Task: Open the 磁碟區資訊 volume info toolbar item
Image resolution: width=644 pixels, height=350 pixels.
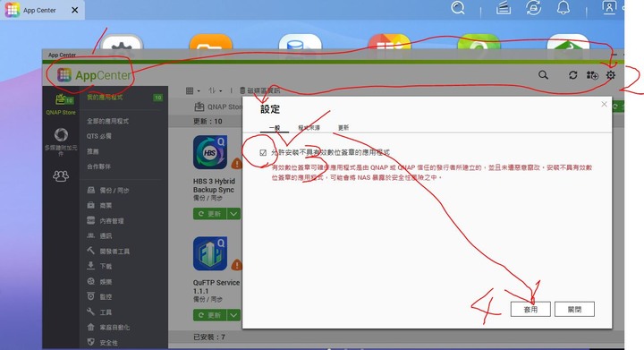Action: click(x=259, y=90)
